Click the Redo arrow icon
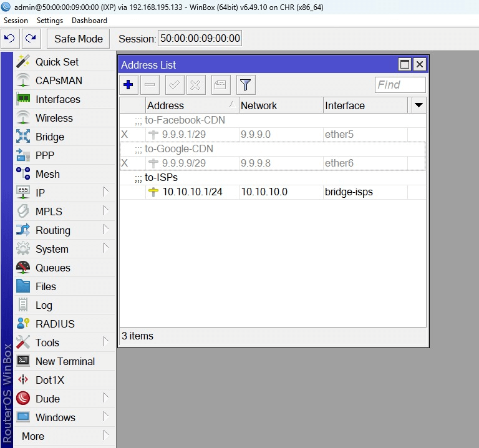 point(31,39)
